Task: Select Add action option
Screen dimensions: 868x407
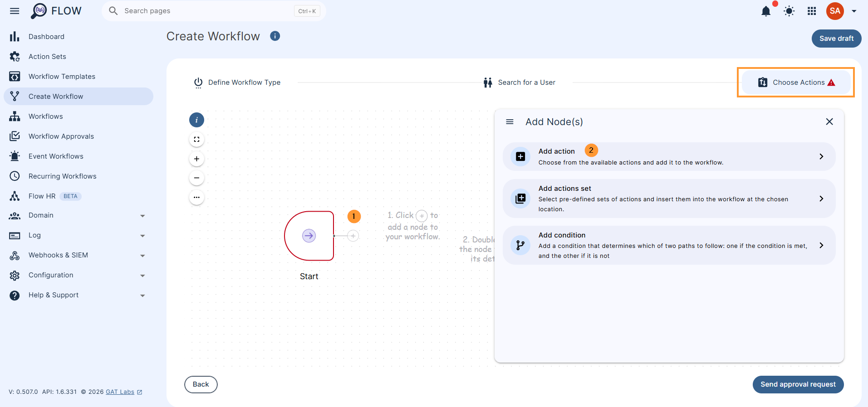Action: pos(669,156)
